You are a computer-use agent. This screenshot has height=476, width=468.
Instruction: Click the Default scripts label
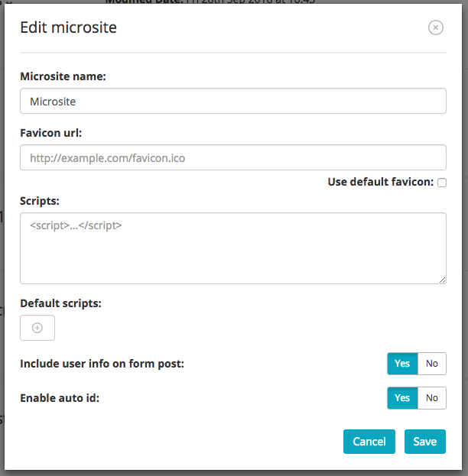point(60,303)
